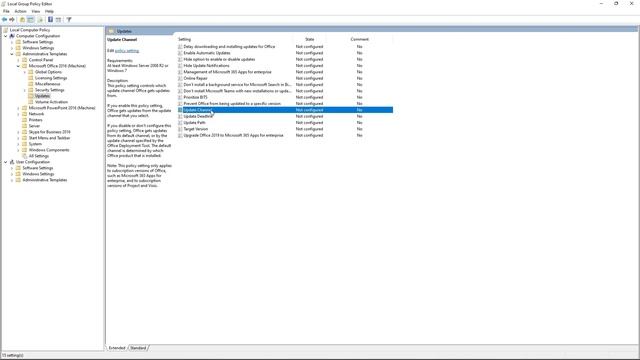Toggle the Show/Hide Console Tree toolbar icon
640x360 pixels.
(x=31, y=20)
